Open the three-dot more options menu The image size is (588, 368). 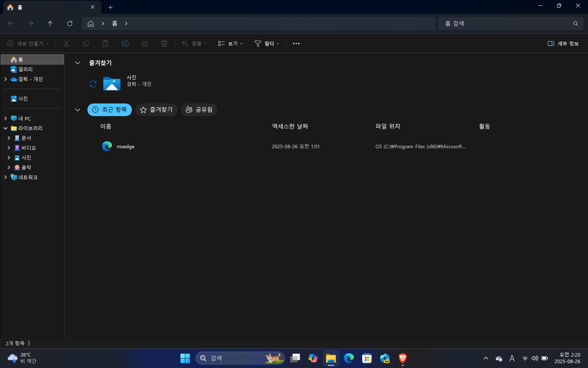point(296,44)
